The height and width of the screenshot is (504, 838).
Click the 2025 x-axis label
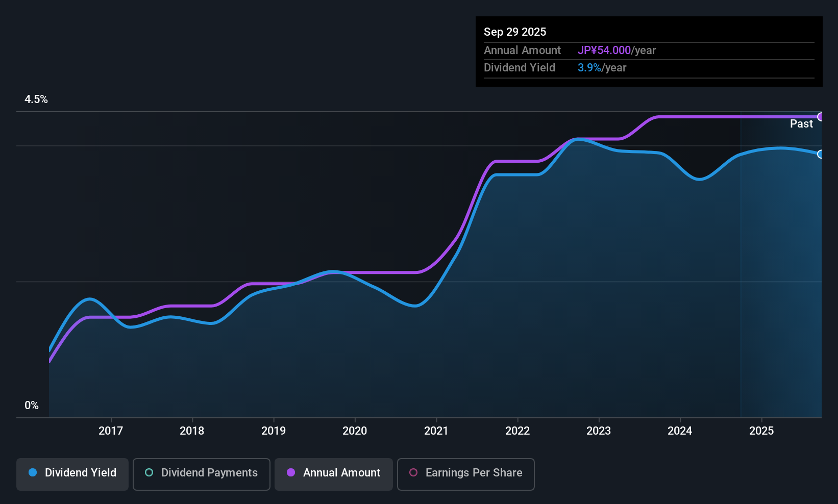[761, 431]
